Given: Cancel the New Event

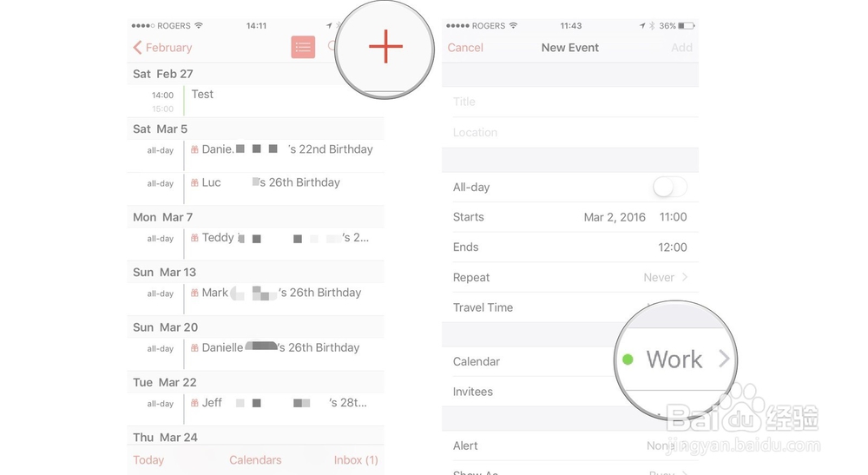Looking at the screenshot, I should click(x=465, y=48).
